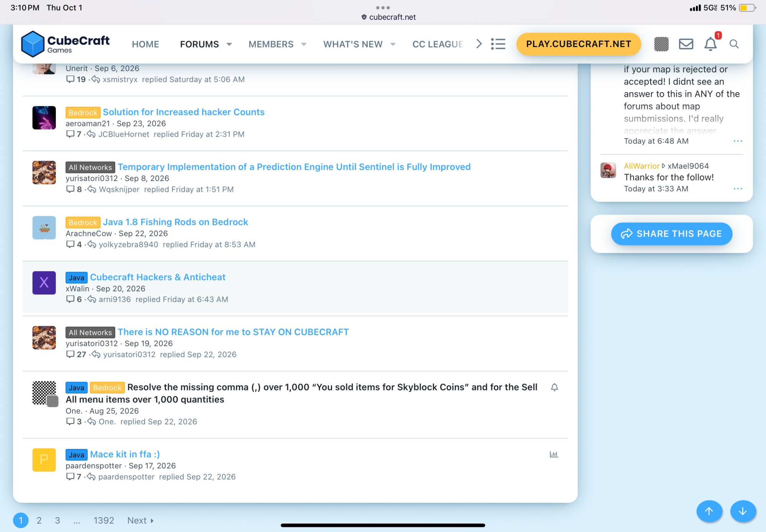This screenshot has width=766, height=532.
Task: Open AliWarrior's profile link in the sidebar
Action: coord(642,166)
